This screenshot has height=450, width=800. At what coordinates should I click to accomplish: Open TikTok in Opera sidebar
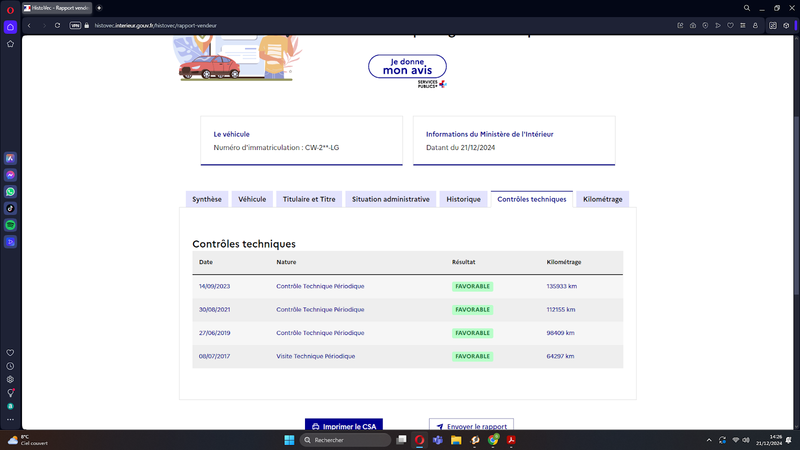pos(10,208)
